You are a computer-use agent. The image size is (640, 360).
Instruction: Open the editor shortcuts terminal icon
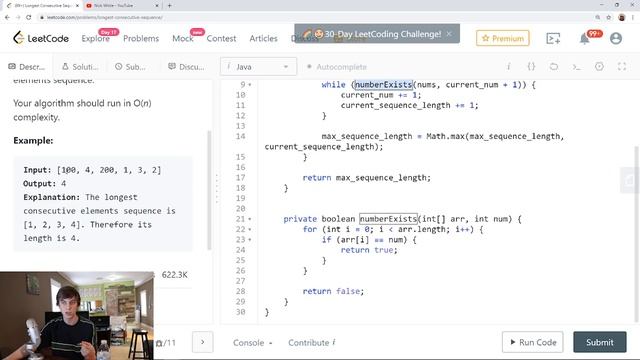[576, 67]
